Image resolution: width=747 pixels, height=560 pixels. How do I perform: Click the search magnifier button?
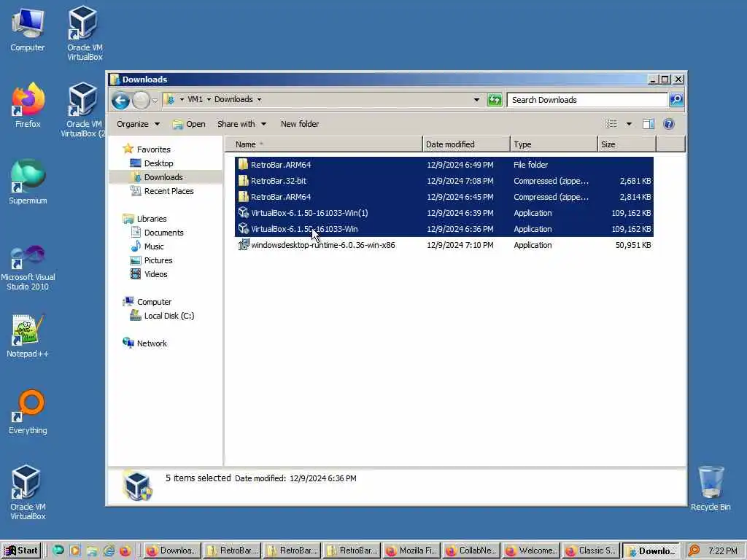(676, 99)
